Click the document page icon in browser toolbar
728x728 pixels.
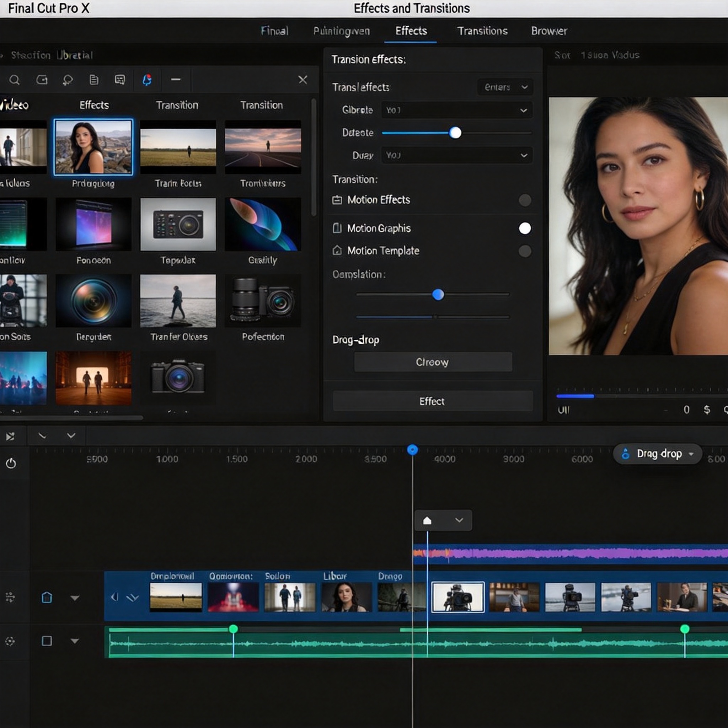click(94, 80)
